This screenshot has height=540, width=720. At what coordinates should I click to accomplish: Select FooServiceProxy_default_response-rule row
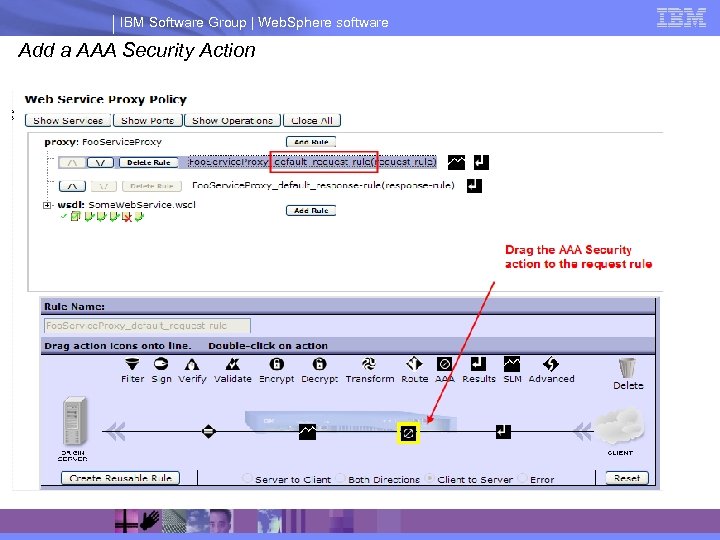(323, 186)
